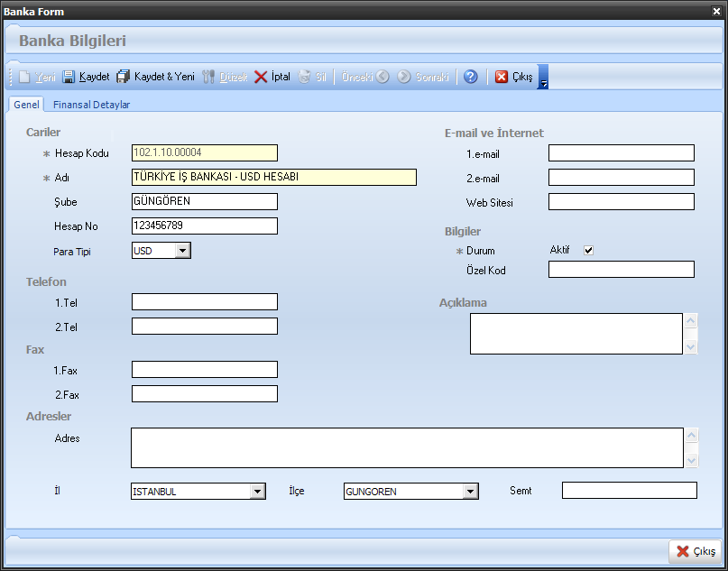The width and height of the screenshot is (728, 571).
Task: Select the Genel tab
Action: [x=26, y=105]
